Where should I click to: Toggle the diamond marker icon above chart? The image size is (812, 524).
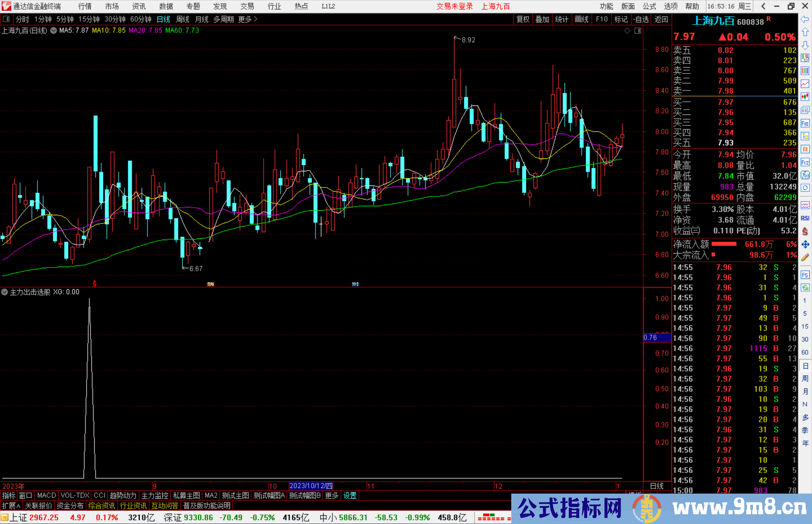coord(627,31)
